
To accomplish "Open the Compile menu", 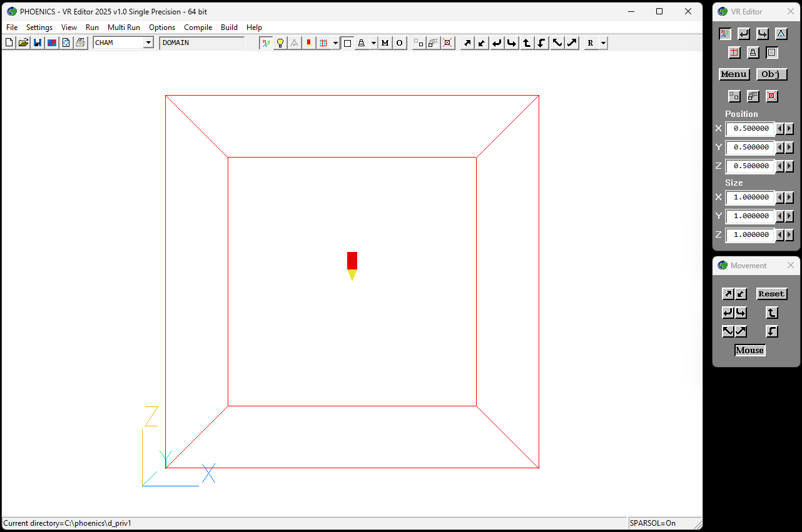I will tap(198, 28).
